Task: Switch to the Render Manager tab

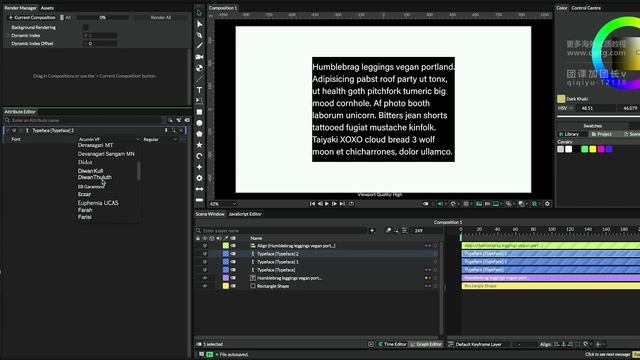Action: point(20,8)
